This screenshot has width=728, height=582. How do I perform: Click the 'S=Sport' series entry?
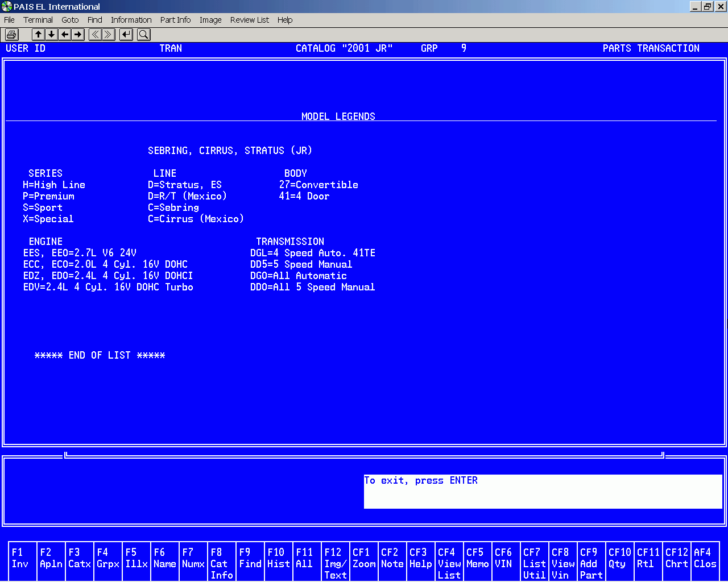click(43, 207)
